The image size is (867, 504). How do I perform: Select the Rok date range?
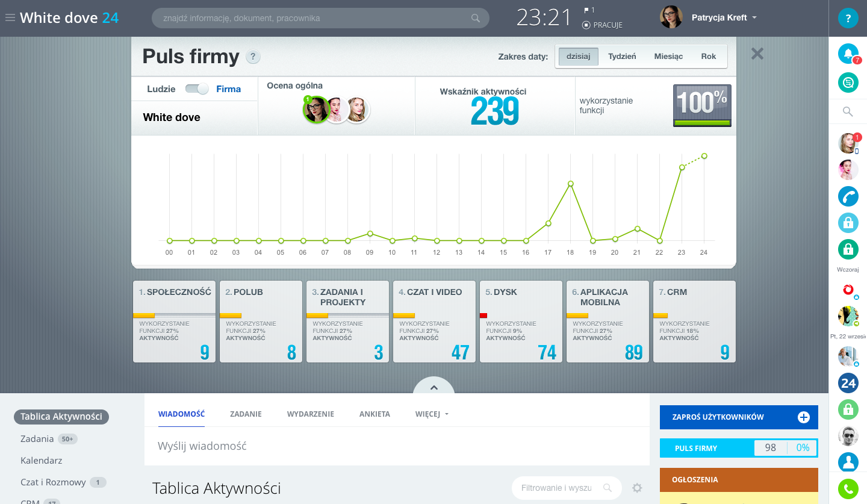click(708, 57)
